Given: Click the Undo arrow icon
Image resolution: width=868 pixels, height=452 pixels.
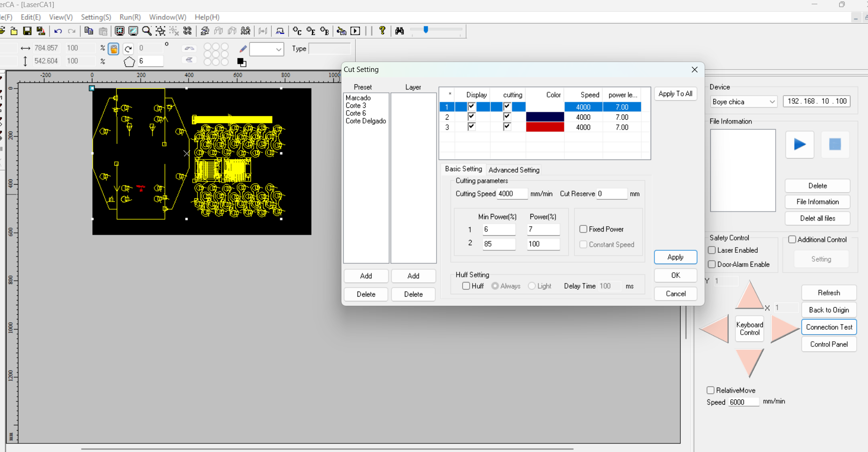Looking at the screenshot, I should pyautogui.click(x=58, y=31).
